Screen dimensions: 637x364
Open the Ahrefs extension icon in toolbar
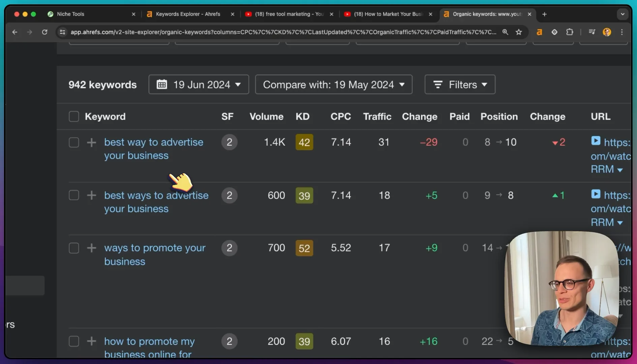[539, 32]
